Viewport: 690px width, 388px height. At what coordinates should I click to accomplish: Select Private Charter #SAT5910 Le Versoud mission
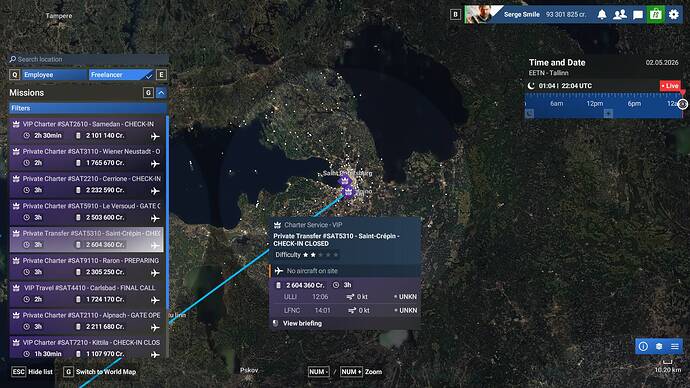[x=86, y=212]
